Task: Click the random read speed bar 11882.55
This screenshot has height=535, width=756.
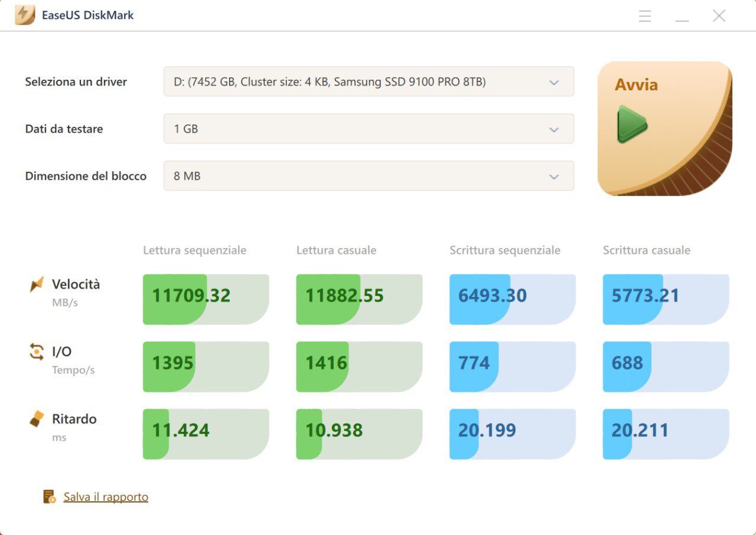Action: pos(359,299)
